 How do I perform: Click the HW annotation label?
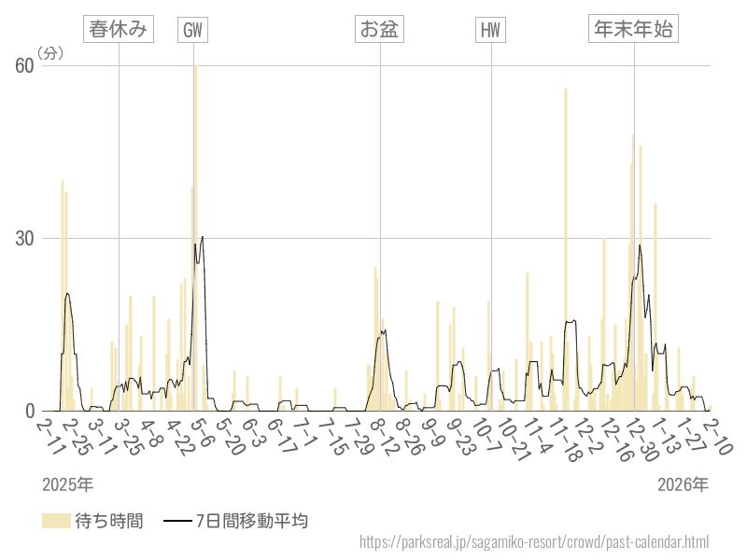(x=491, y=30)
